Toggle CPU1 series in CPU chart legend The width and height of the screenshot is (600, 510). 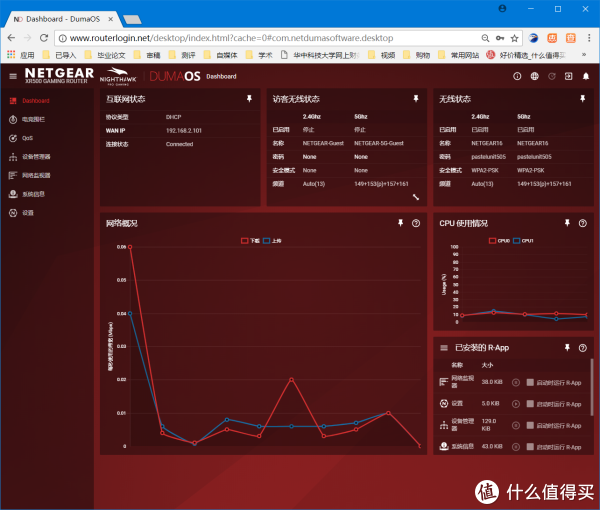coord(523,241)
